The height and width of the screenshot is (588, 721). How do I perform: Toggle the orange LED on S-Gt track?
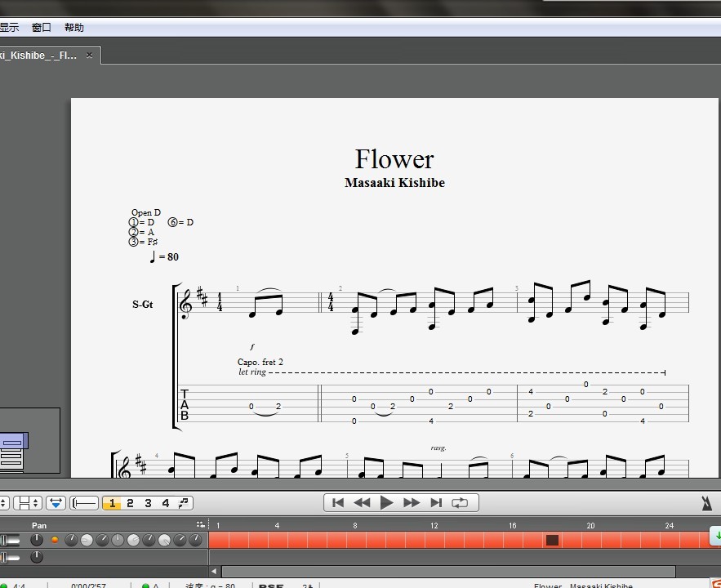pos(55,540)
